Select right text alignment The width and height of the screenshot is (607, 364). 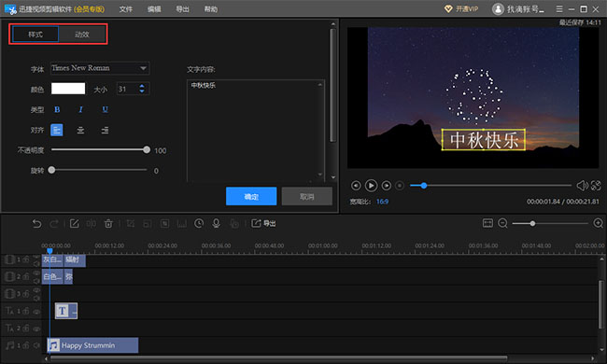[x=105, y=130]
